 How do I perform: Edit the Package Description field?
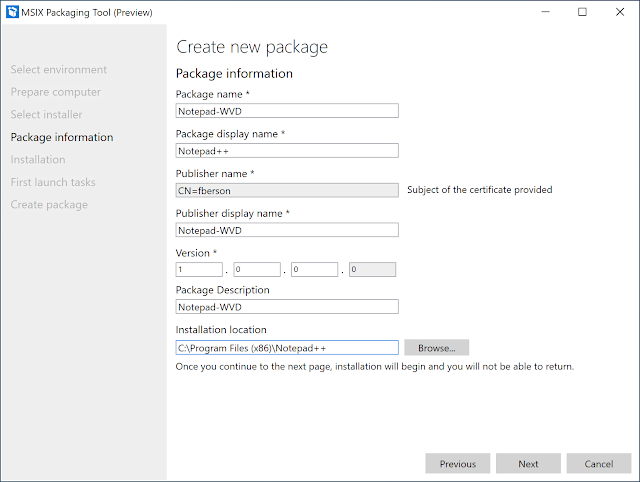(x=287, y=307)
